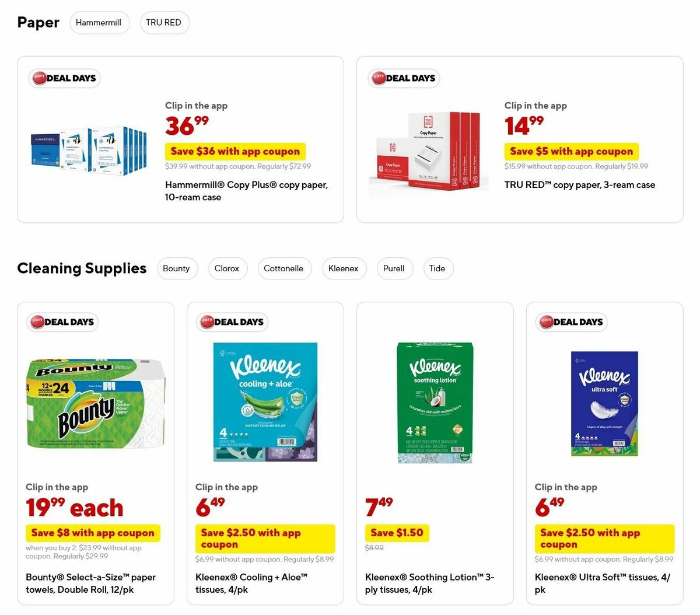This screenshot has height=615, width=700.
Task: Select the Tide filter chip
Action: 438,268
